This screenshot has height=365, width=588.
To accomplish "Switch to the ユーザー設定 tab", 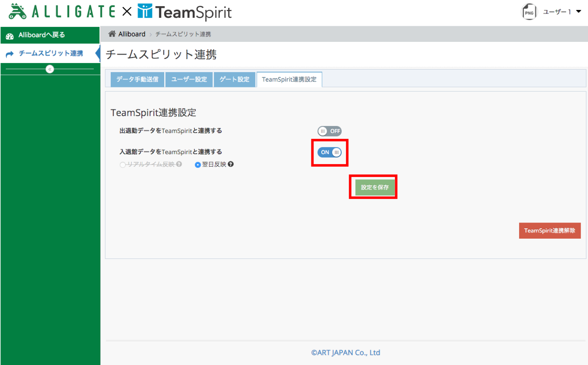I will (x=189, y=80).
